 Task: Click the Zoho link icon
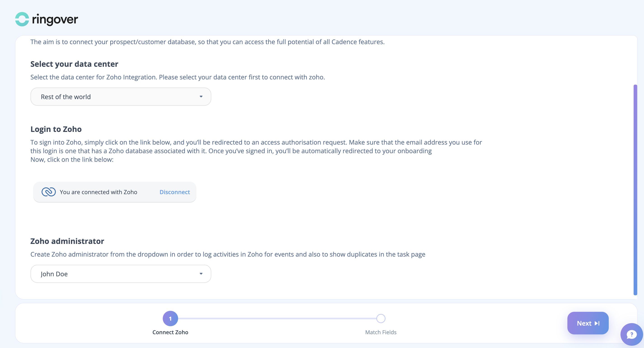49,192
